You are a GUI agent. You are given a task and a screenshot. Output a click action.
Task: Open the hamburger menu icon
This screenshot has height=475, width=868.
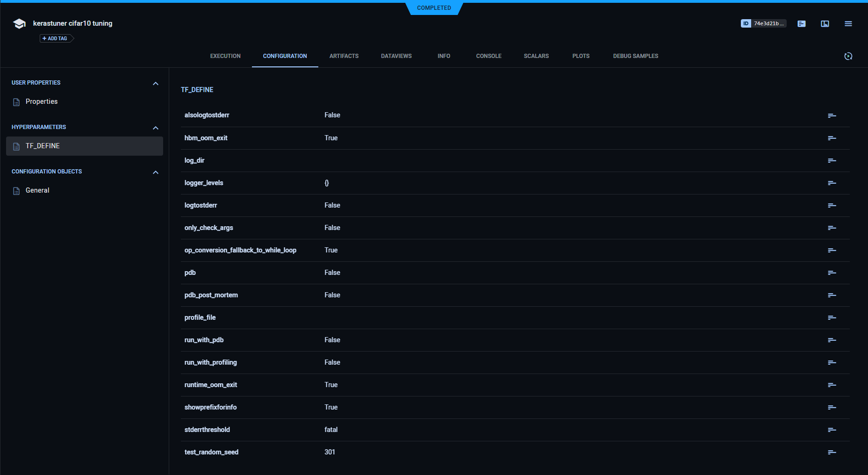(848, 23)
